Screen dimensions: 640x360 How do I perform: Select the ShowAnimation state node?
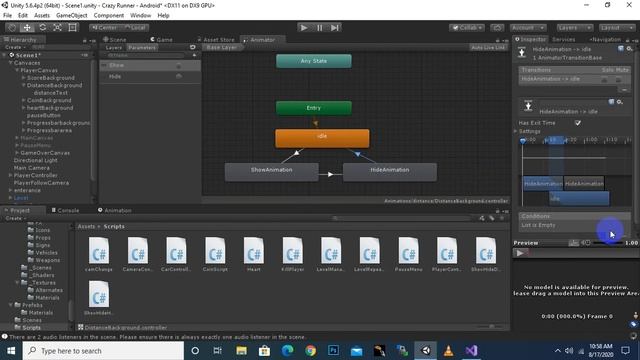click(x=271, y=171)
